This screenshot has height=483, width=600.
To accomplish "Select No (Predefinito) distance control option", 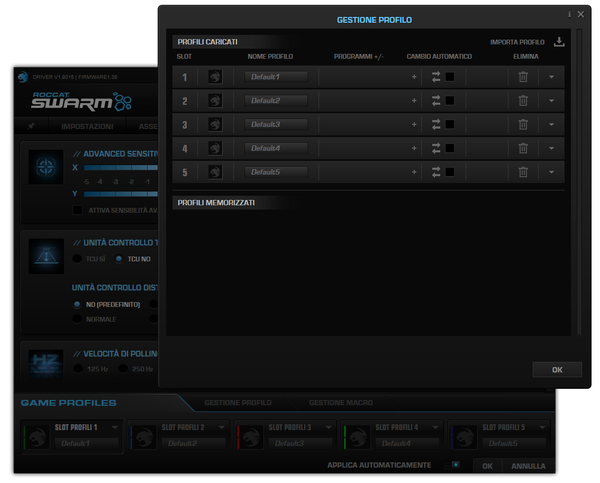I will [77, 304].
